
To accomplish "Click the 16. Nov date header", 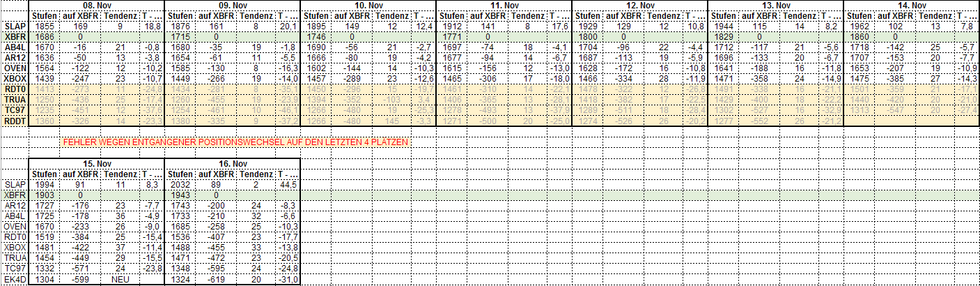I will pos(232,163).
